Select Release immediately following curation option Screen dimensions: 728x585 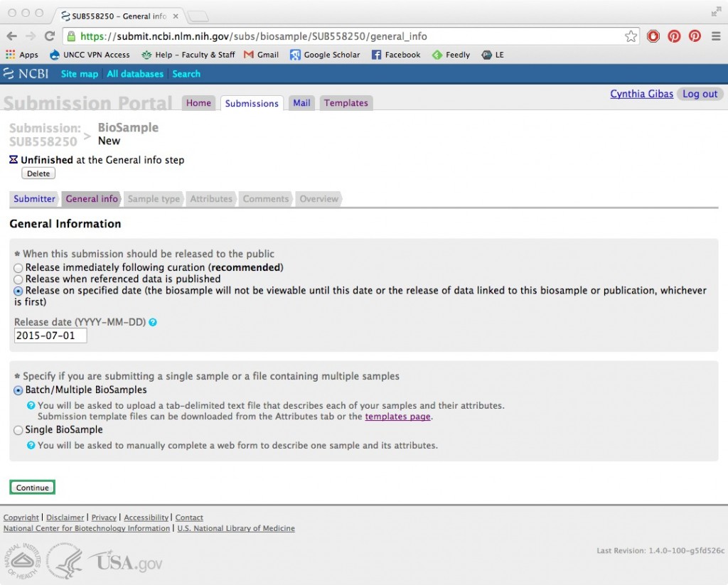point(18,268)
